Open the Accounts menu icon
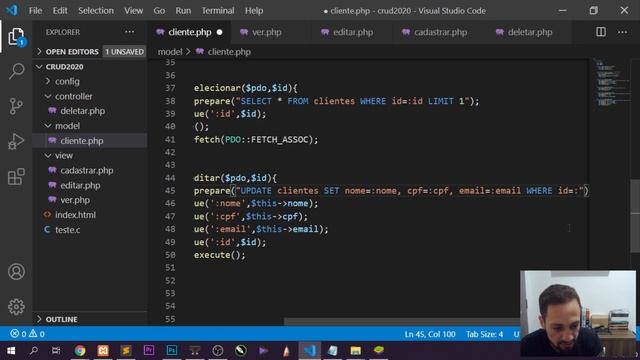 (x=16, y=272)
